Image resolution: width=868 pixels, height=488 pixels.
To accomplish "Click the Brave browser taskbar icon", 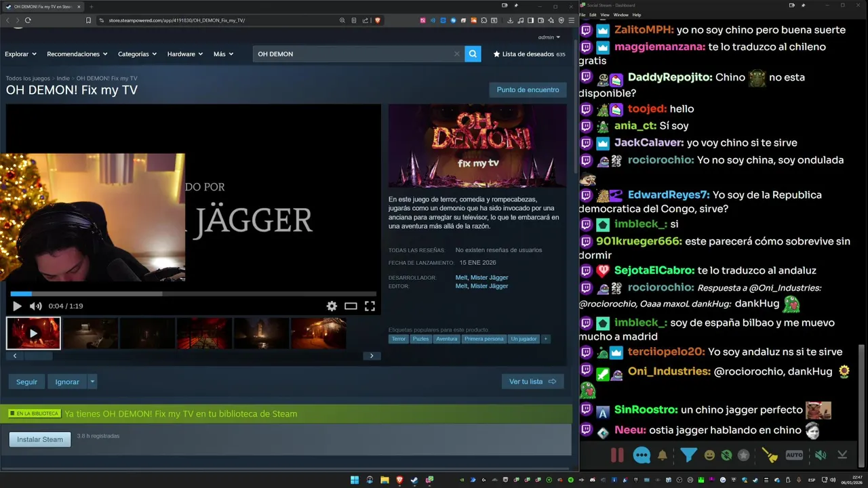I will pos(399,480).
